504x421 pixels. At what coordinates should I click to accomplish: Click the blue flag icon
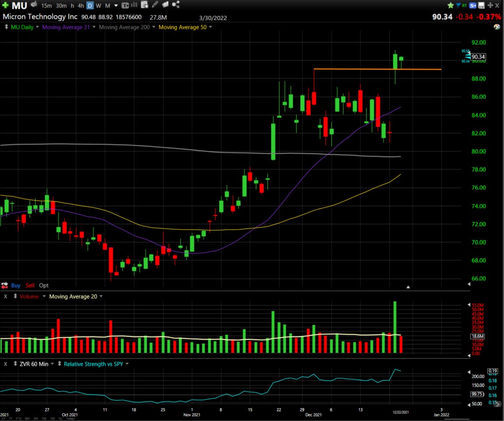[458, 5]
